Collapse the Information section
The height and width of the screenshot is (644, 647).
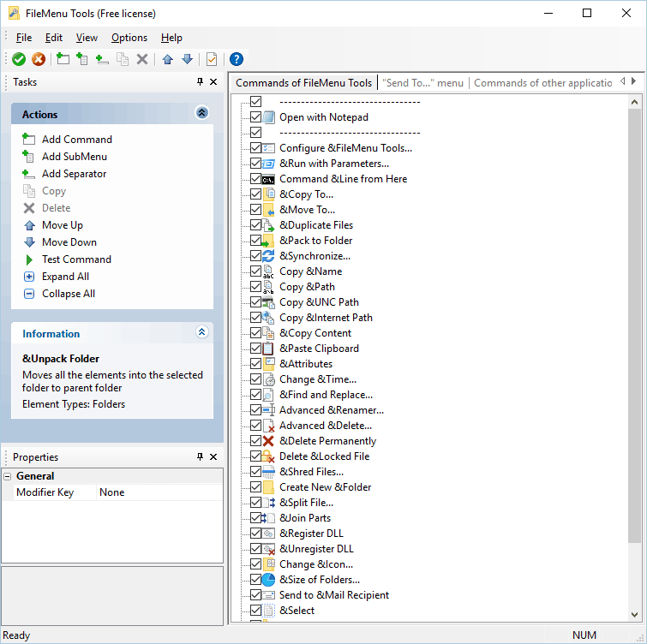point(201,332)
